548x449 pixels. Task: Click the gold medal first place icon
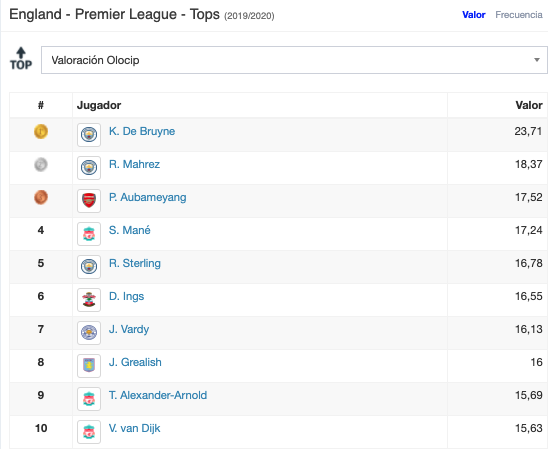pos(41,131)
